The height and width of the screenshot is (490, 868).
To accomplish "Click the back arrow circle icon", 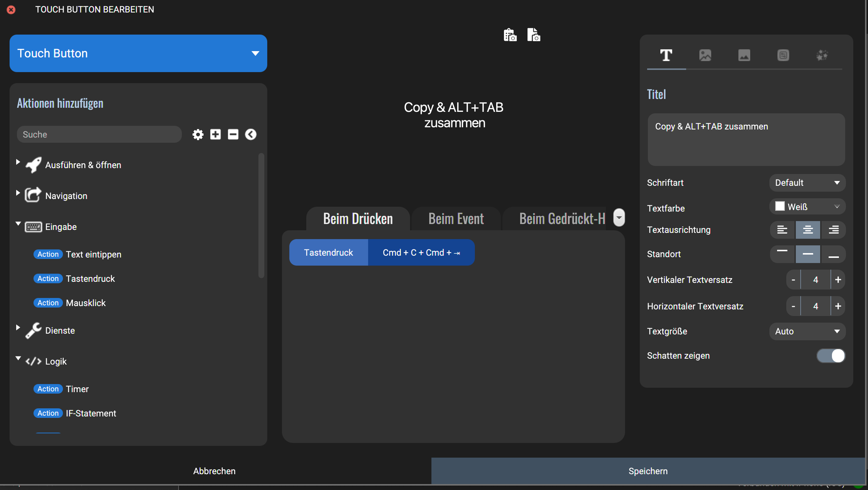I will pyautogui.click(x=251, y=134).
